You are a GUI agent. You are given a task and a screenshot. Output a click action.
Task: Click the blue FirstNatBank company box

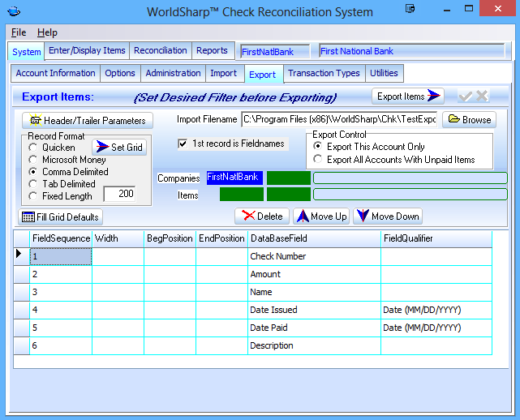click(234, 178)
